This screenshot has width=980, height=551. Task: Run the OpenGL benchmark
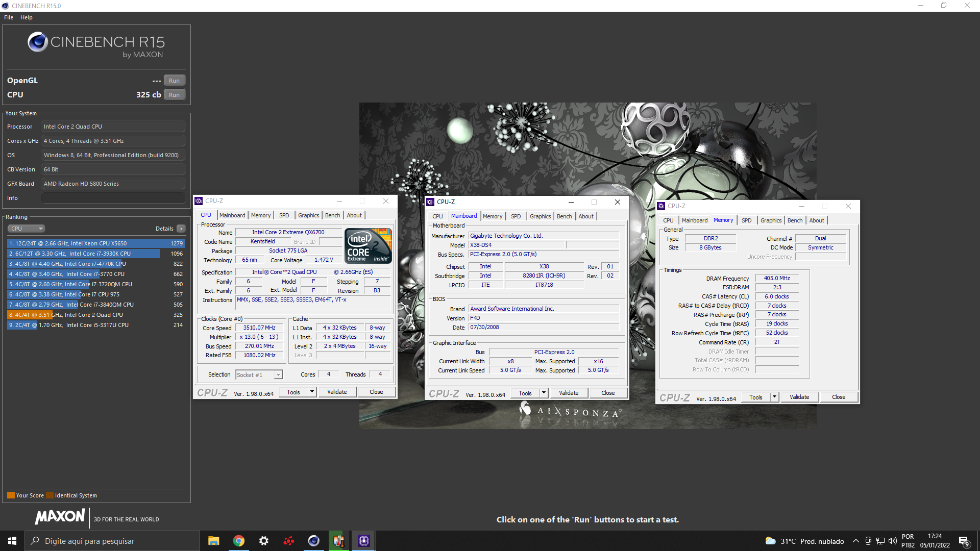(x=175, y=81)
